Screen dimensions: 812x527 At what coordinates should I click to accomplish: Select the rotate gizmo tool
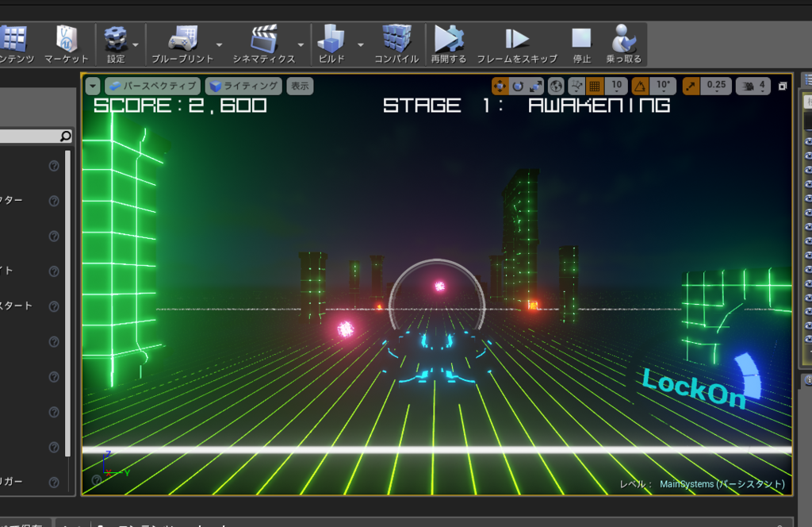point(518,86)
